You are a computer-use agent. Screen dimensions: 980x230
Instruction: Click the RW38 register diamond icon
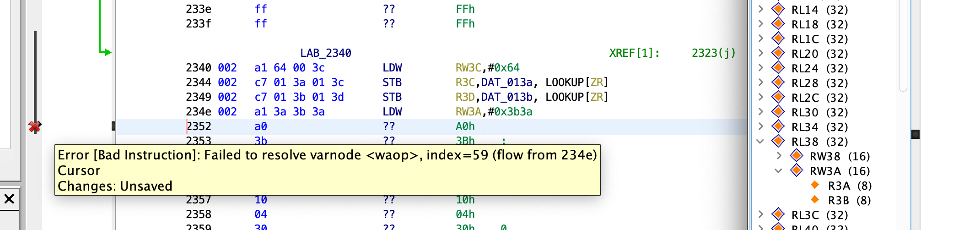tap(796, 156)
